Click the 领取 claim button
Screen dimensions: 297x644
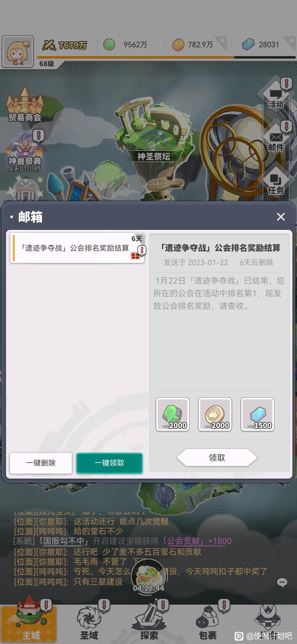tap(217, 457)
